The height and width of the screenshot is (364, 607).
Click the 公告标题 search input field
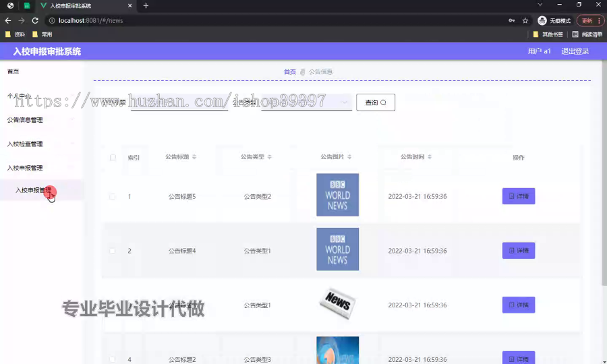tap(179, 102)
